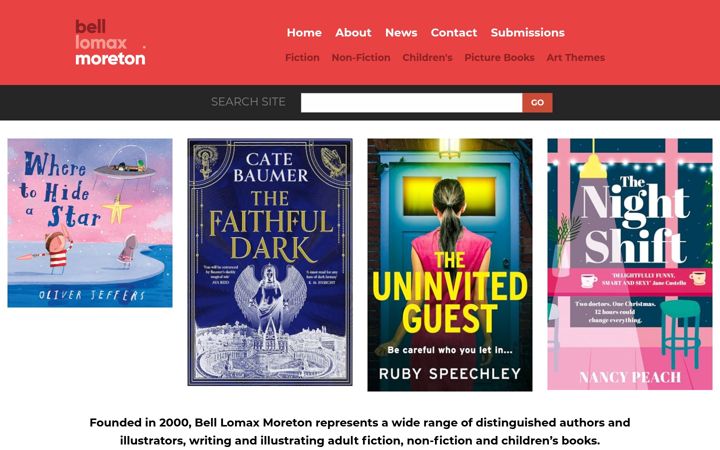Open the Art Themes category
720x450 pixels.
575,57
